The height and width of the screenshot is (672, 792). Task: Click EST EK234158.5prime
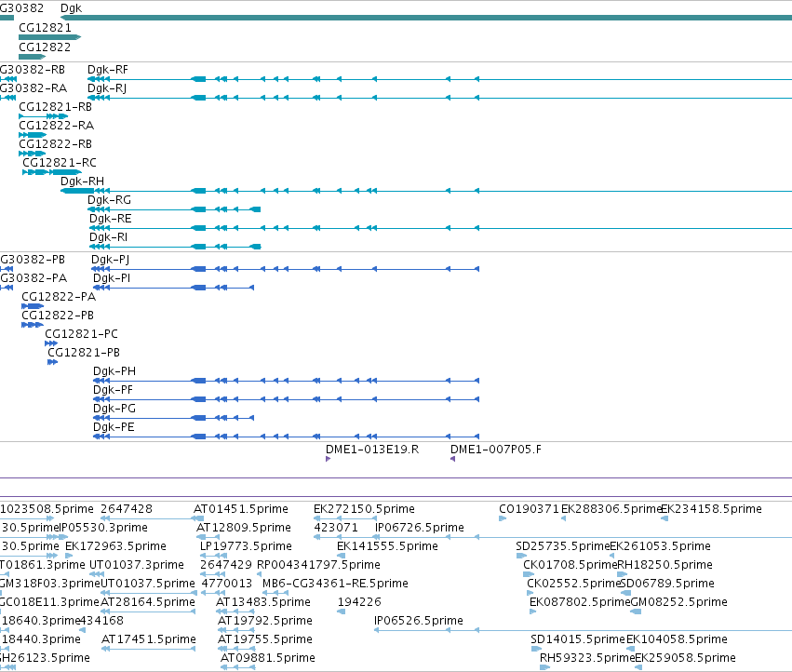[711, 509]
